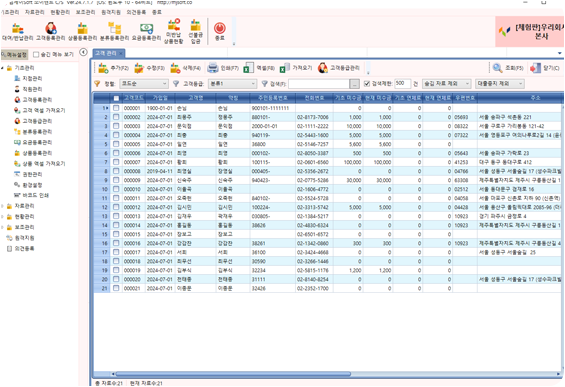Click 가져오기 Excel import icon

296,68
